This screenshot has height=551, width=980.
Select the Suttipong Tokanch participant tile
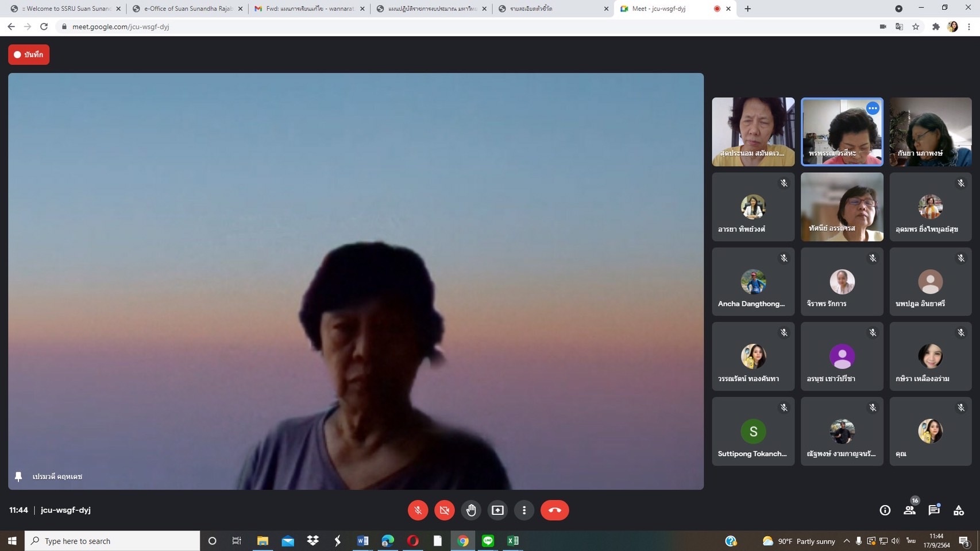coord(753,432)
